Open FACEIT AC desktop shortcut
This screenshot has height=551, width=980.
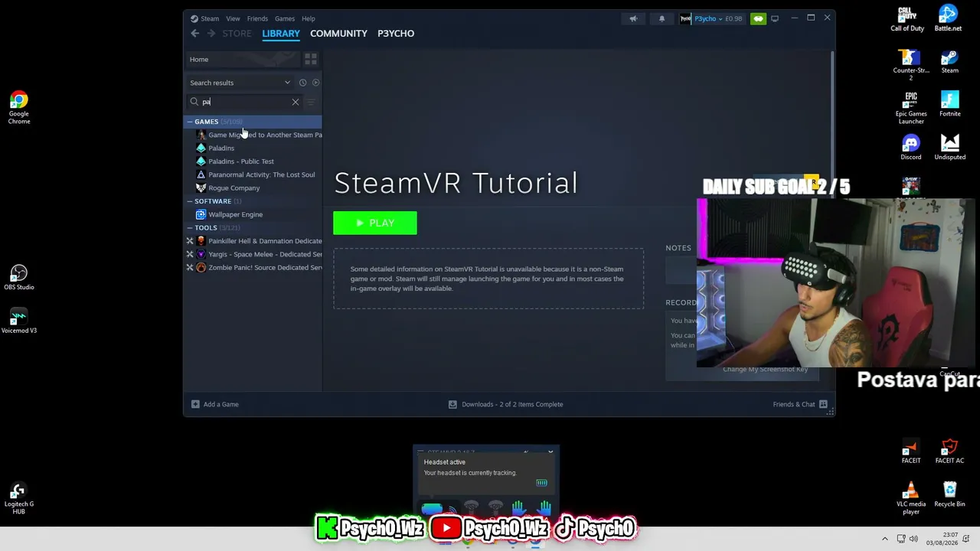tap(949, 452)
